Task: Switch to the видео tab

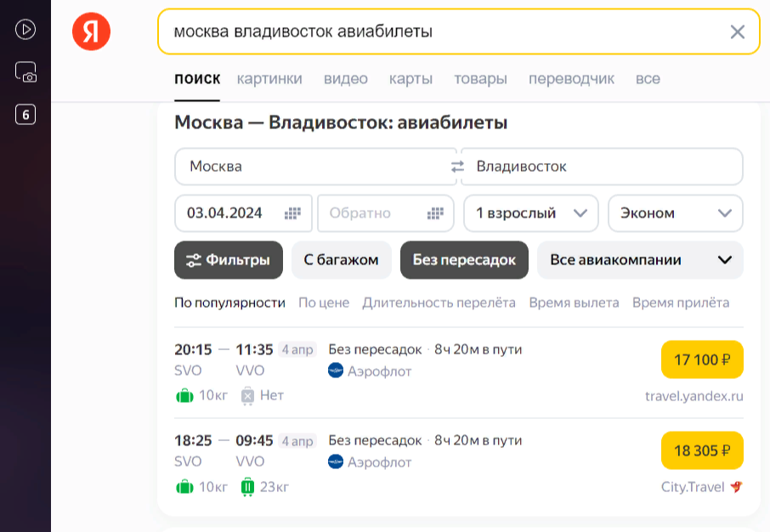Action: [346, 78]
